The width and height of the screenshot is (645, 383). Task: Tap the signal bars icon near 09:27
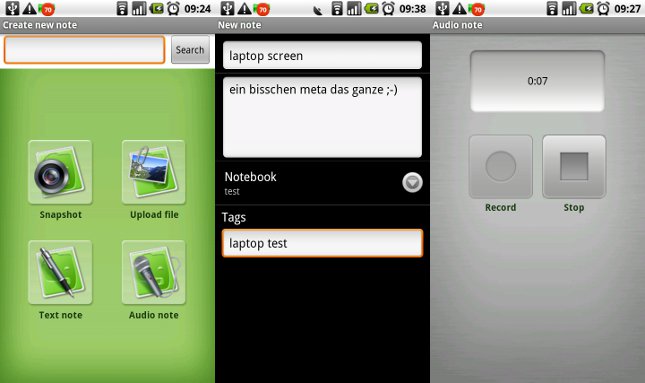569,8
